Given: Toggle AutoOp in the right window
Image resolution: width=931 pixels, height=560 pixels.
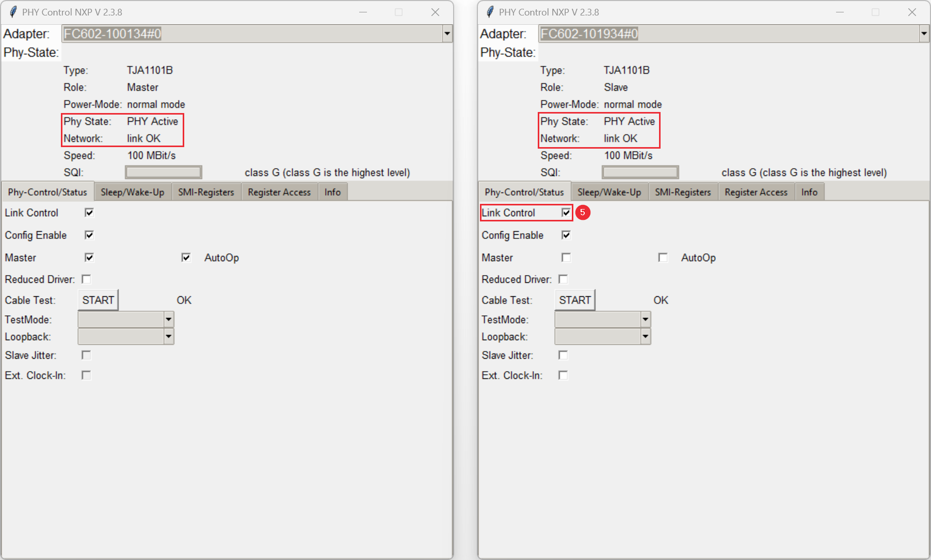Looking at the screenshot, I should (x=663, y=257).
